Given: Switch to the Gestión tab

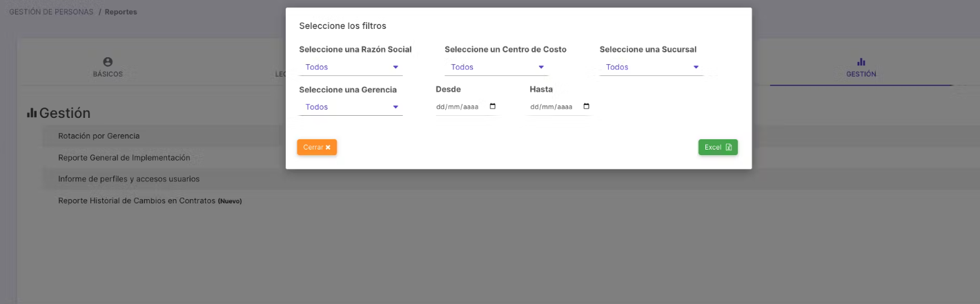Looking at the screenshot, I should 861,68.
